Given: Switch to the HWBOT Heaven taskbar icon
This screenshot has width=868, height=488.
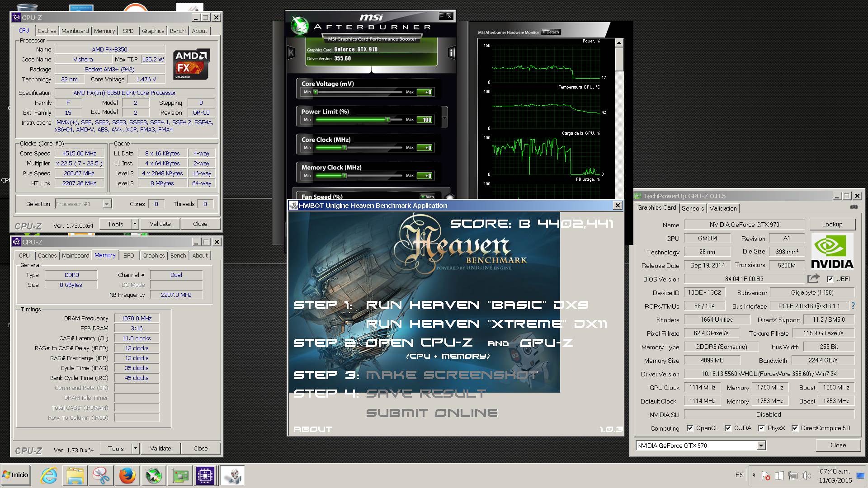Looking at the screenshot, I should [233, 476].
